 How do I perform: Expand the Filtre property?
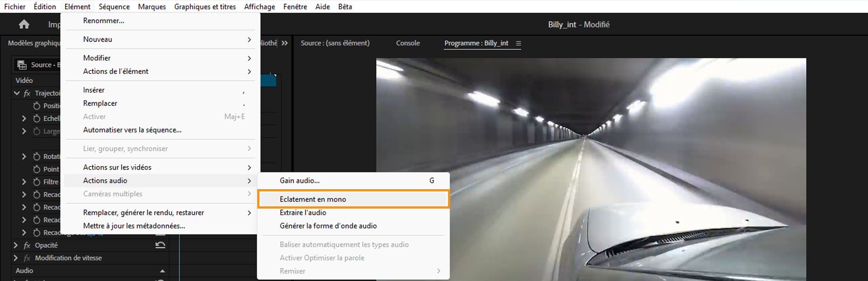24,182
